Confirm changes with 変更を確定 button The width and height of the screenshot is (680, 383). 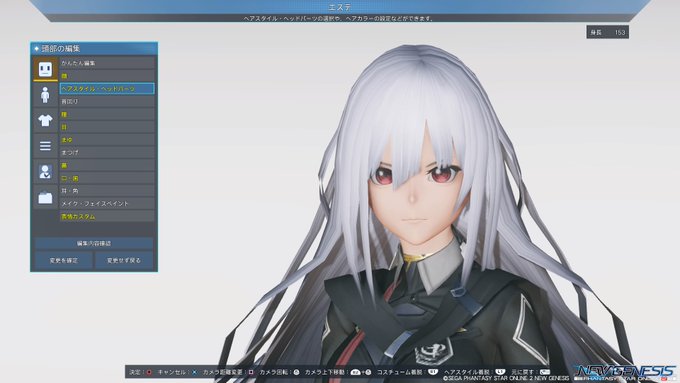point(64,260)
